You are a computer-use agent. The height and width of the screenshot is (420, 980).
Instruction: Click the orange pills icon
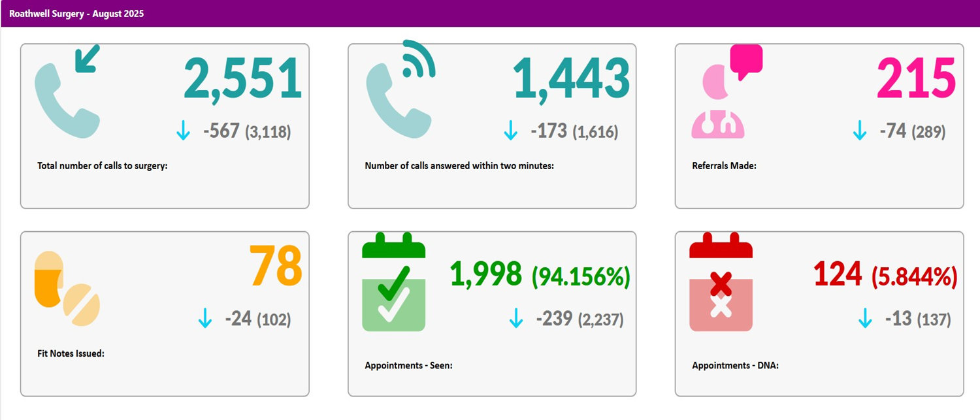(x=67, y=287)
